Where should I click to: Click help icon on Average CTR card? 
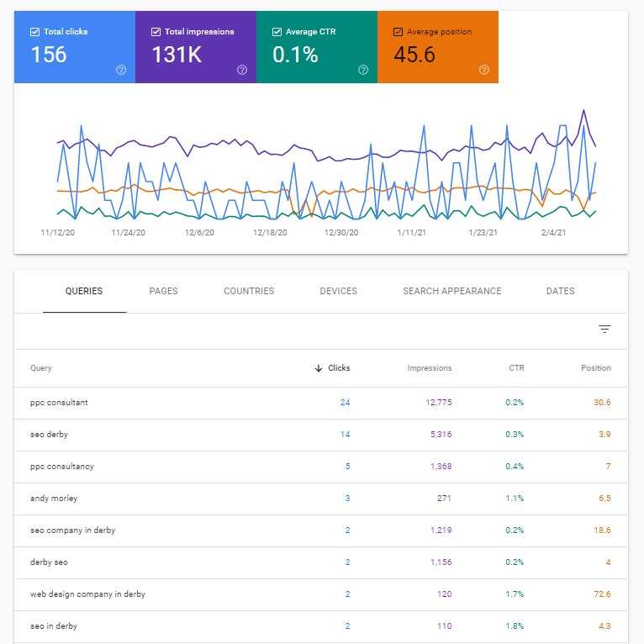pos(363,70)
